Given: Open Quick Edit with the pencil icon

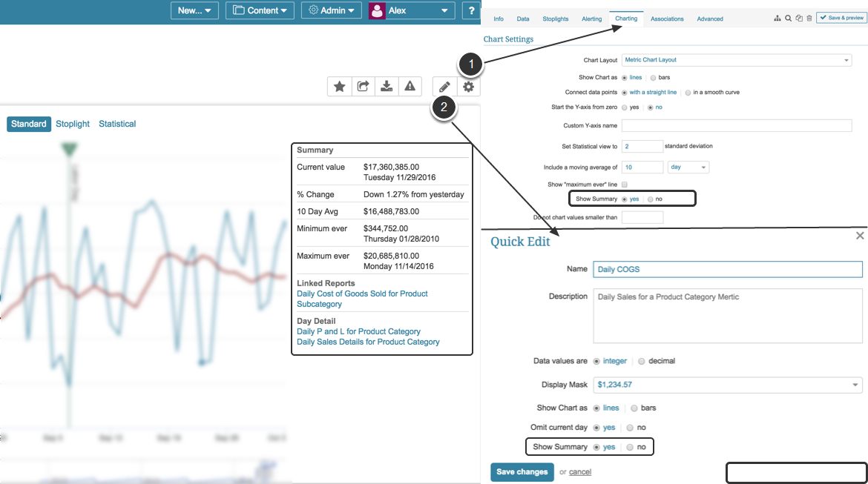Looking at the screenshot, I should point(444,87).
